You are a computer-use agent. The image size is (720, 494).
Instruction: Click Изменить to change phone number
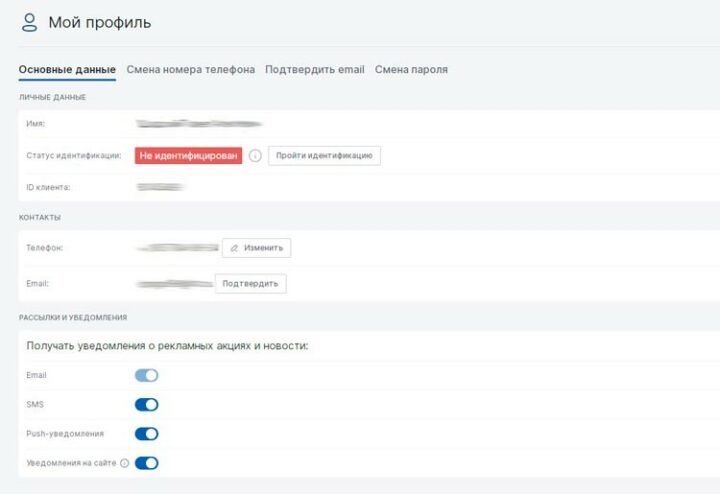(x=257, y=247)
